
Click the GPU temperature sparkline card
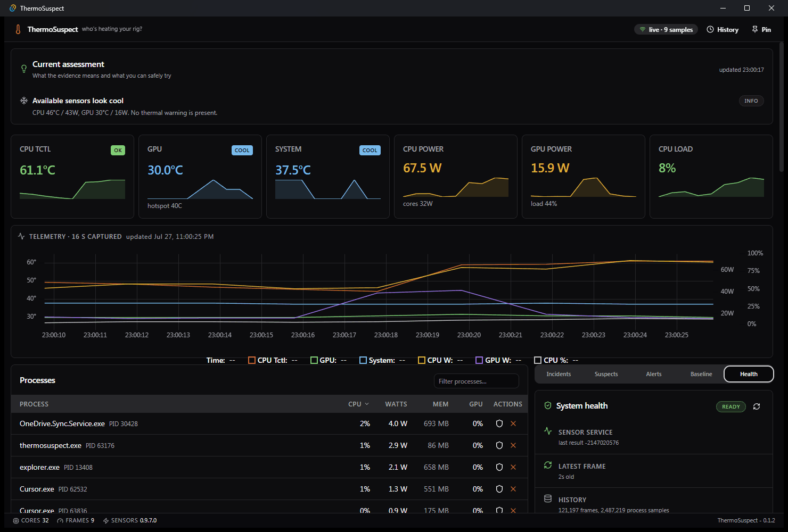pos(200,177)
